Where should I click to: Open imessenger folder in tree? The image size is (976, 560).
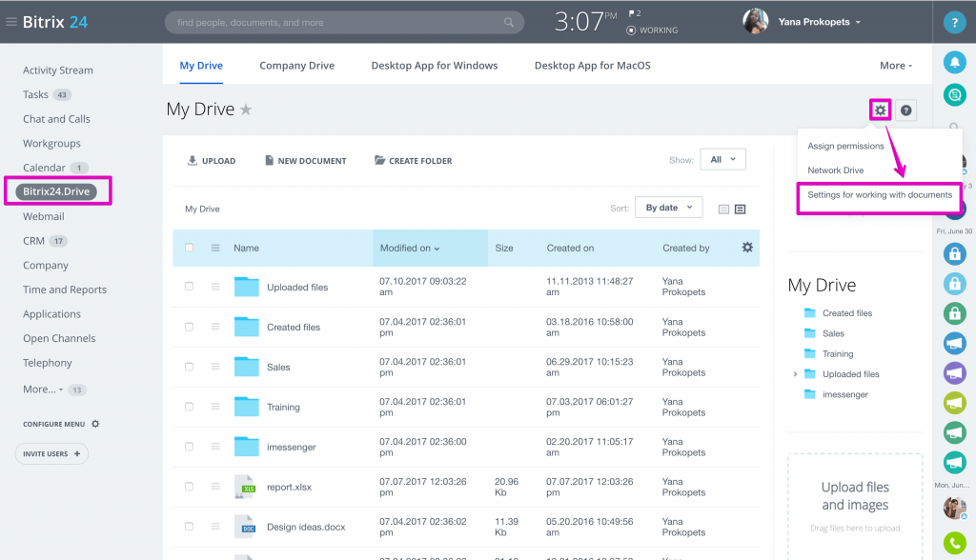(845, 394)
